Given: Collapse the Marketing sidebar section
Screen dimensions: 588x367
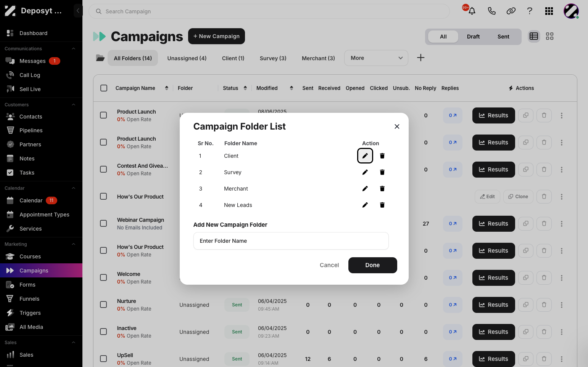Looking at the screenshot, I should [x=74, y=244].
